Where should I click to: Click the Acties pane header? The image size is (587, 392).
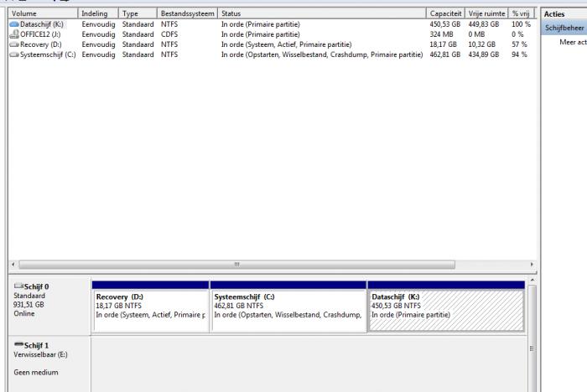coord(564,14)
